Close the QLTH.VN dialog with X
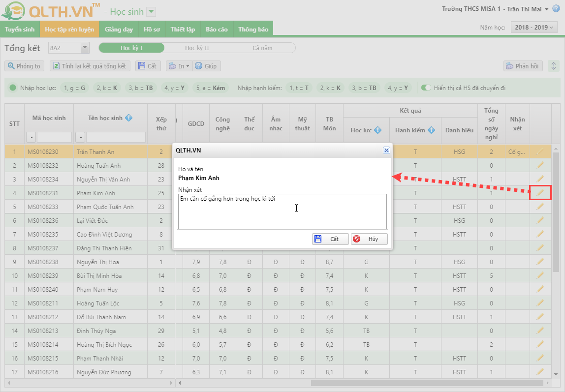 coord(386,151)
